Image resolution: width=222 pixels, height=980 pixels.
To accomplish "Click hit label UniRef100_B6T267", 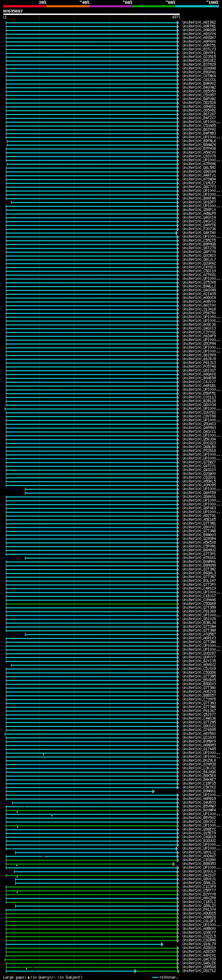I will point(199,114).
